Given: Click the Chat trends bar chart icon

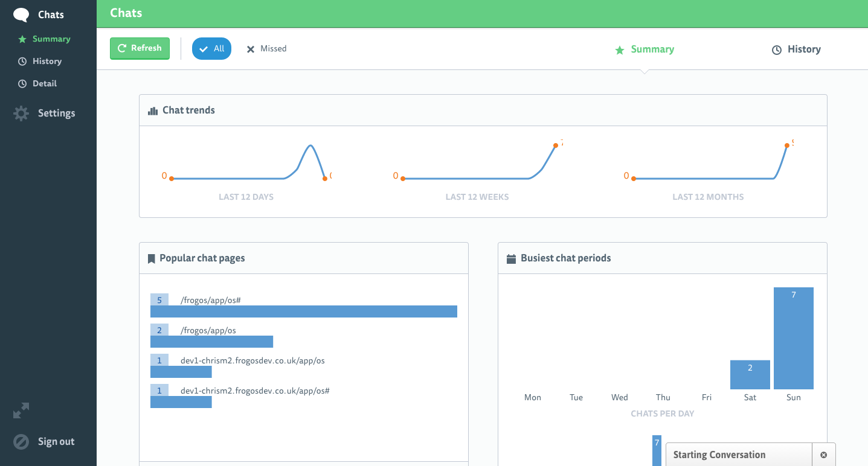Looking at the screenshot, I should (x=153, y=111).
